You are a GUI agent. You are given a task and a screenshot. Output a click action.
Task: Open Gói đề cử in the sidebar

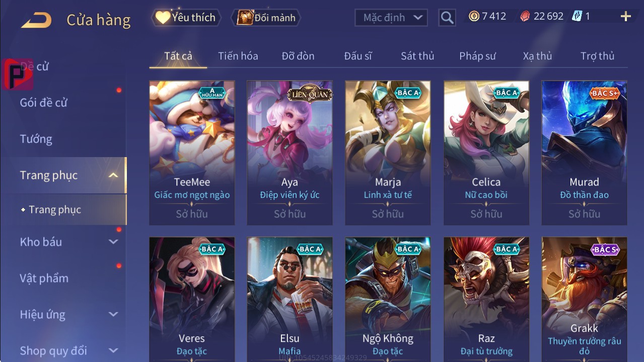point(44,103)
